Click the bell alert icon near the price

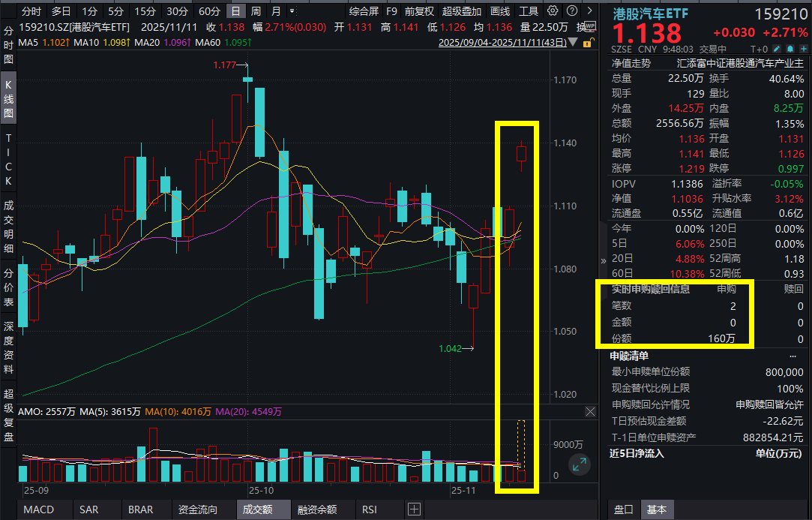coord(790,48)
